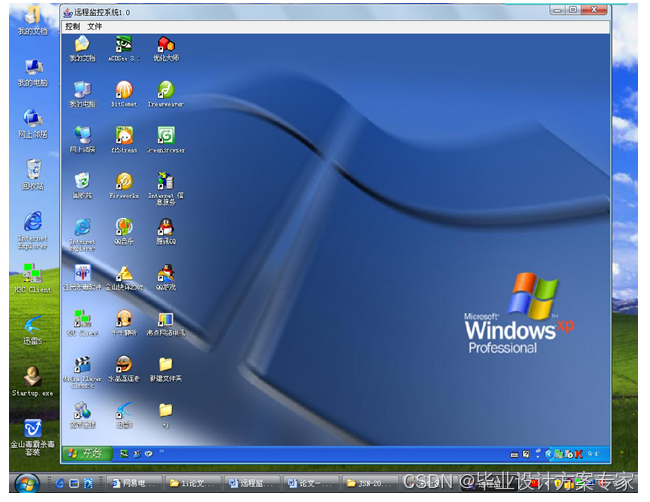Select the ACDSee icon on remote desktop
This screenshot has height=502, width=650.
[x=124, y=49]
